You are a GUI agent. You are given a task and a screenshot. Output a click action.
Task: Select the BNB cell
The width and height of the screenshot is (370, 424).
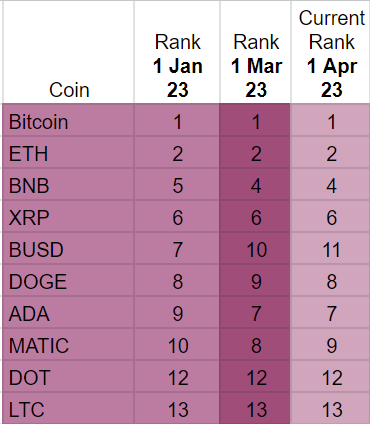pos(69,184)
